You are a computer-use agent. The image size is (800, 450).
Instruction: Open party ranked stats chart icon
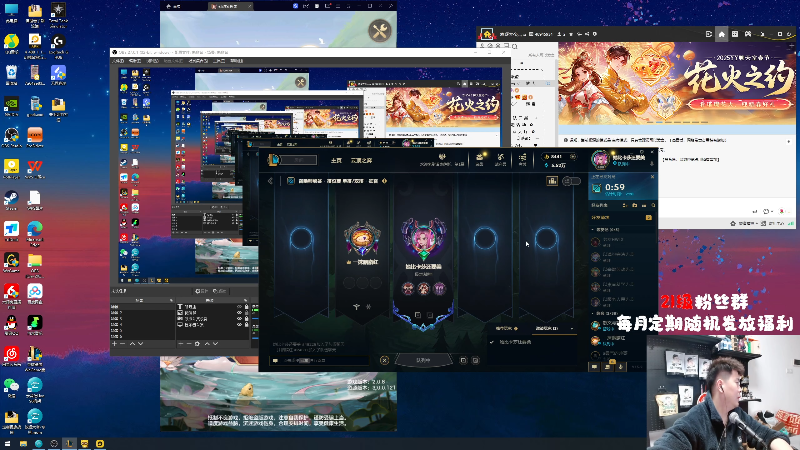pyautogui.click(x=552, y=181)
